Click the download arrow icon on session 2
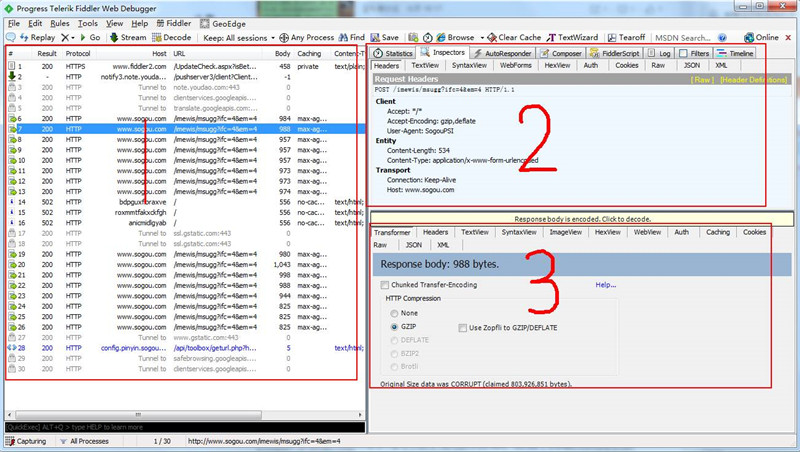The image size is (800, 452). pyautogui.click(x=12, y=77)
